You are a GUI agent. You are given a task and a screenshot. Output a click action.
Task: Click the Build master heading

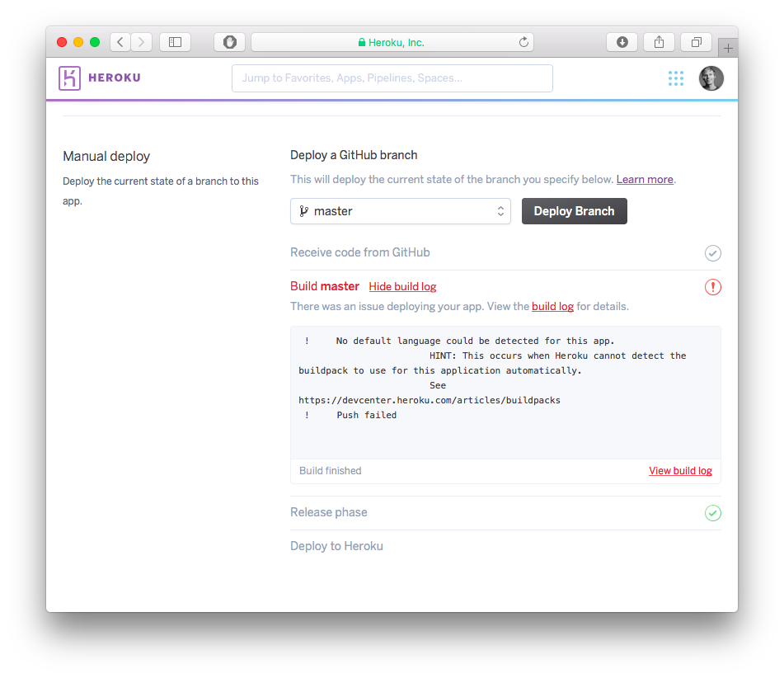pos(325,286)
